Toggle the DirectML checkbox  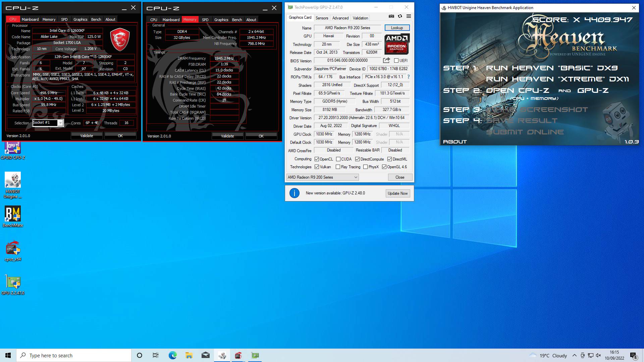coord(389,159)
